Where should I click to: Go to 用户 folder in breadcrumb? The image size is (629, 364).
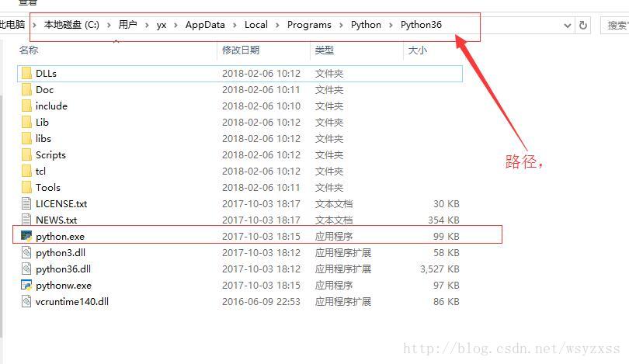[x=127, y=25]
